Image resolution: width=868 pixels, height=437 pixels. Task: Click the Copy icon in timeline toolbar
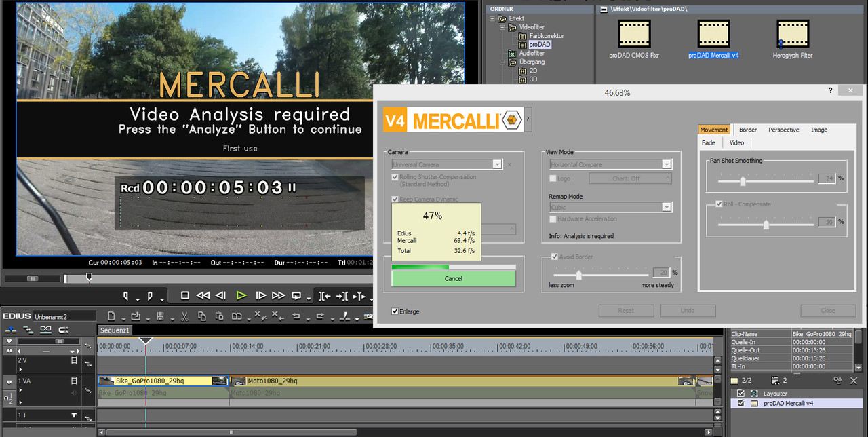pos(201,316)
